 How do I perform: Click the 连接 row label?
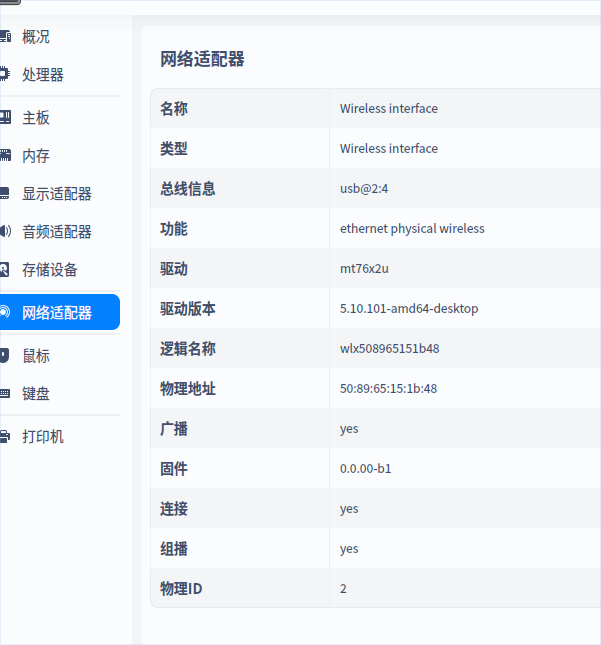tap(174, 509)
